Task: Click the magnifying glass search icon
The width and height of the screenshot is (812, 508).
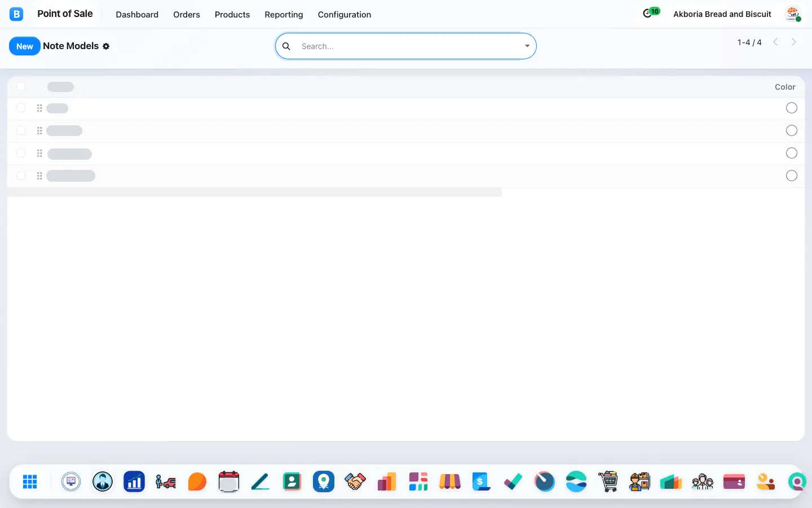Action: pyautogui.click(x=286, y=46)
